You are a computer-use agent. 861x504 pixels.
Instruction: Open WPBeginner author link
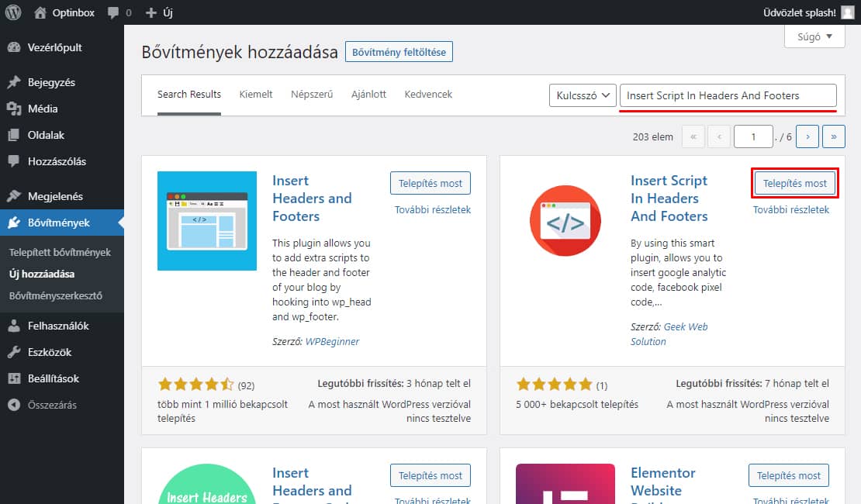[332, 341]
